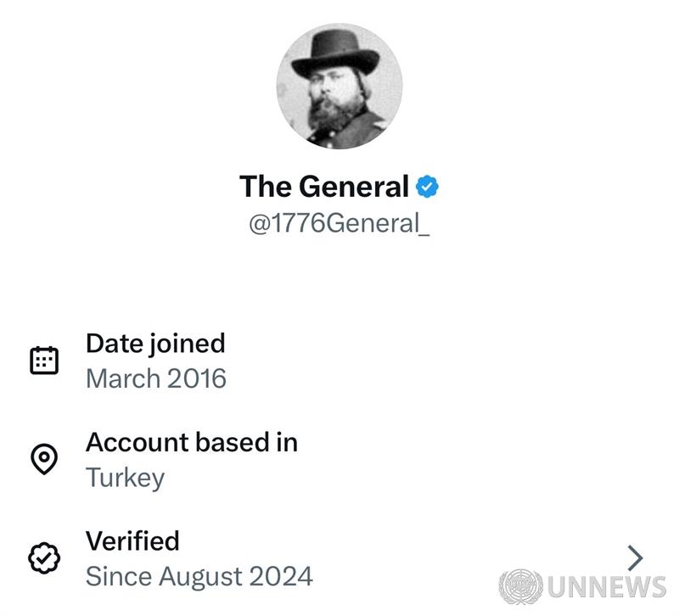Click the UNNEWS watermark text
Screen dimensions: 679x616
[x=606, y=587]
